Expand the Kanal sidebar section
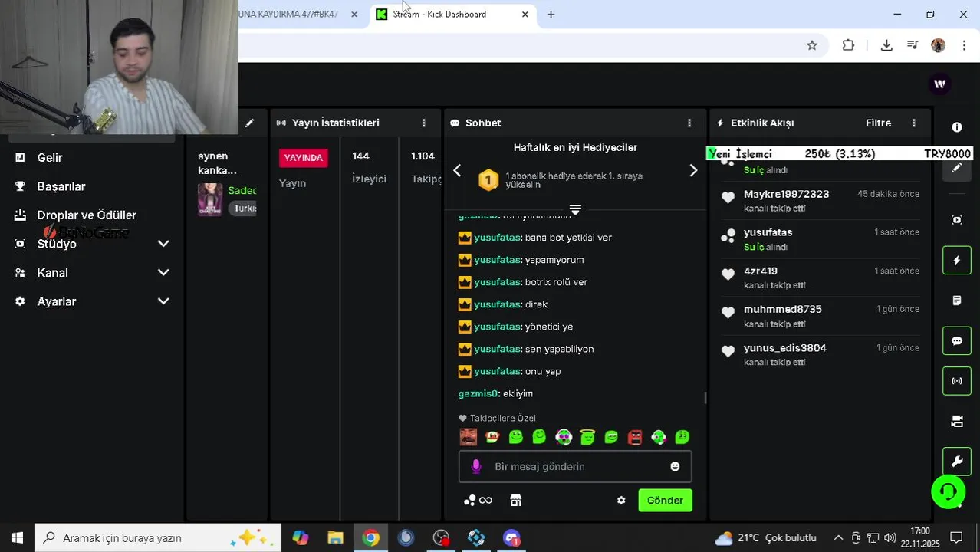Screen dimensions: 980x552 92,273
